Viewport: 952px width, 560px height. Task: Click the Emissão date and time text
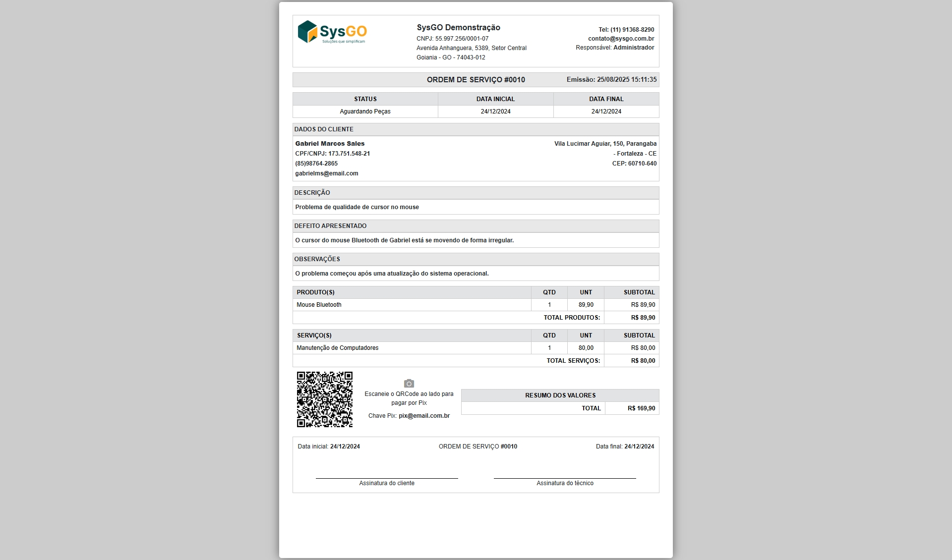[611, 80]
